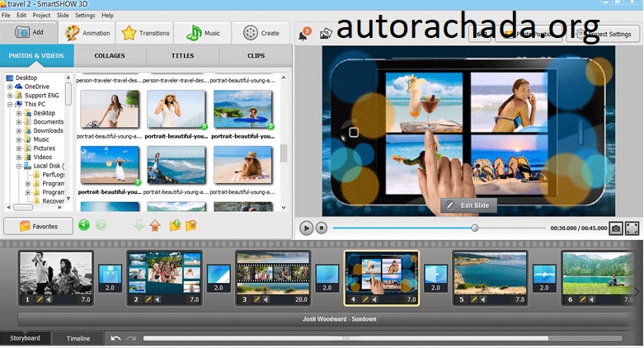Screen dimensions: 644x348
Task: Go to home folder icon
Action: [155, 225]
